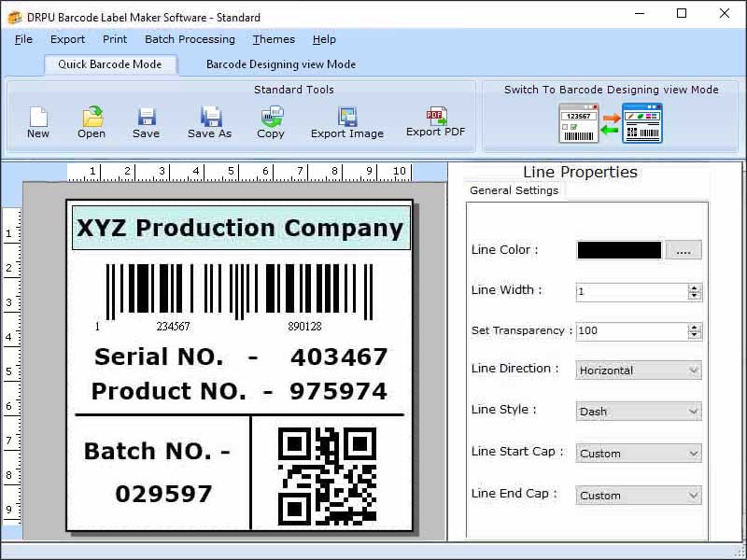Open the Help menu

pos(324,39)
